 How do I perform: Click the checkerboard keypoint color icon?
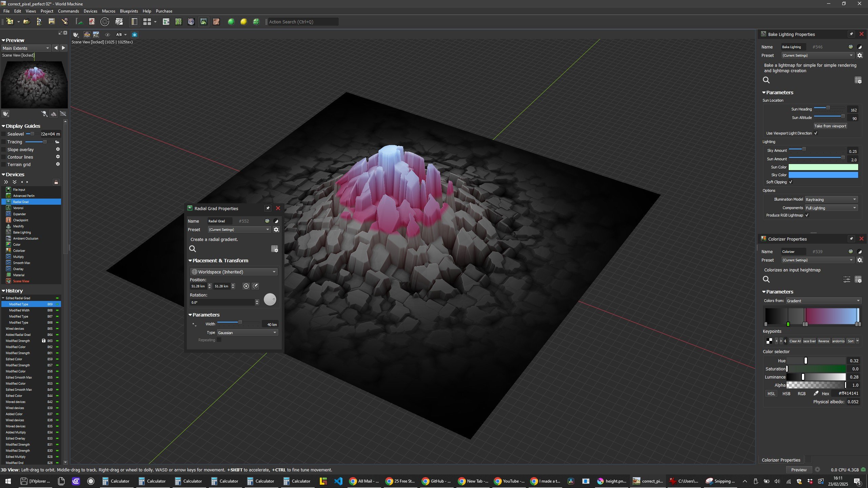coord(769,341)
